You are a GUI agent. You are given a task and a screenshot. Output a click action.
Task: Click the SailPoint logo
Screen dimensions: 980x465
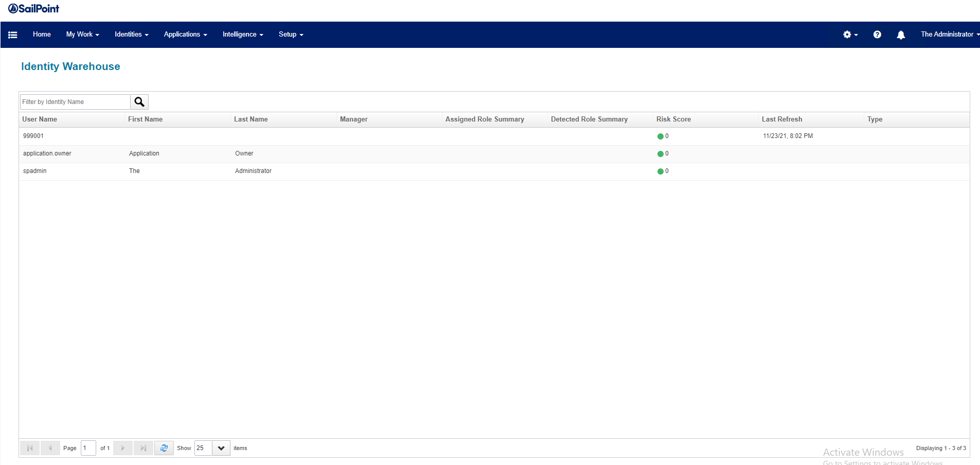(x=33, y=8)
